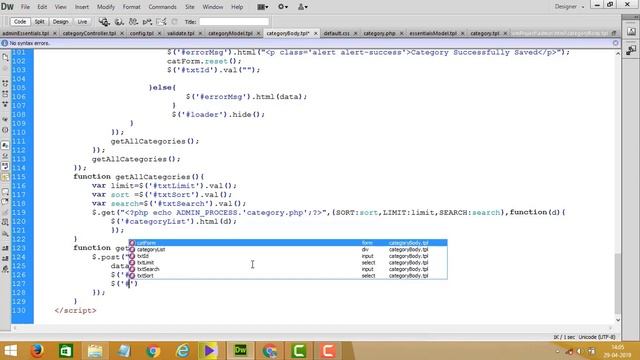Click the Open Documents icon in coding toolbar

tap(5, 58)
